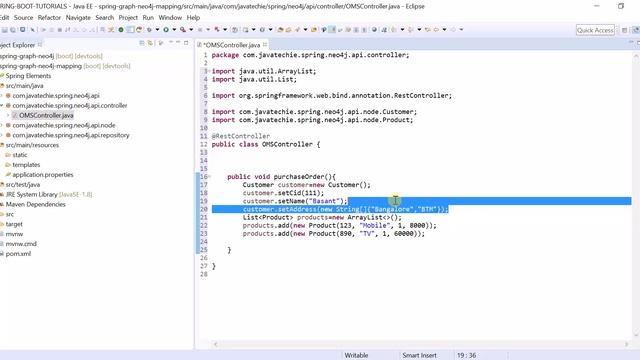This screenshot has height=360, width=640.
Task: Click the green Run button icon
Action: click(166, 29)
